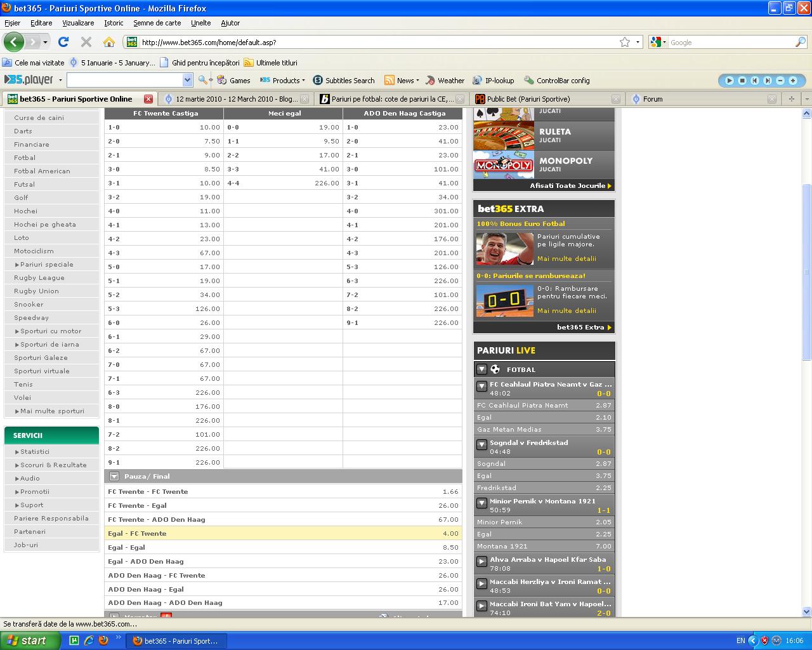The height and width of the screenshot is (650, 812).
Task: Close the bet365 Pariuri Sportive tab
Action: point(148,99)
